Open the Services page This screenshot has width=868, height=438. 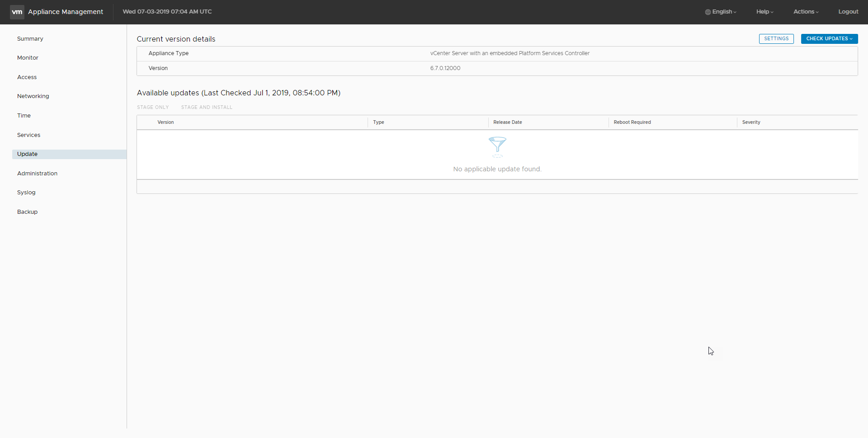(28, 135)
